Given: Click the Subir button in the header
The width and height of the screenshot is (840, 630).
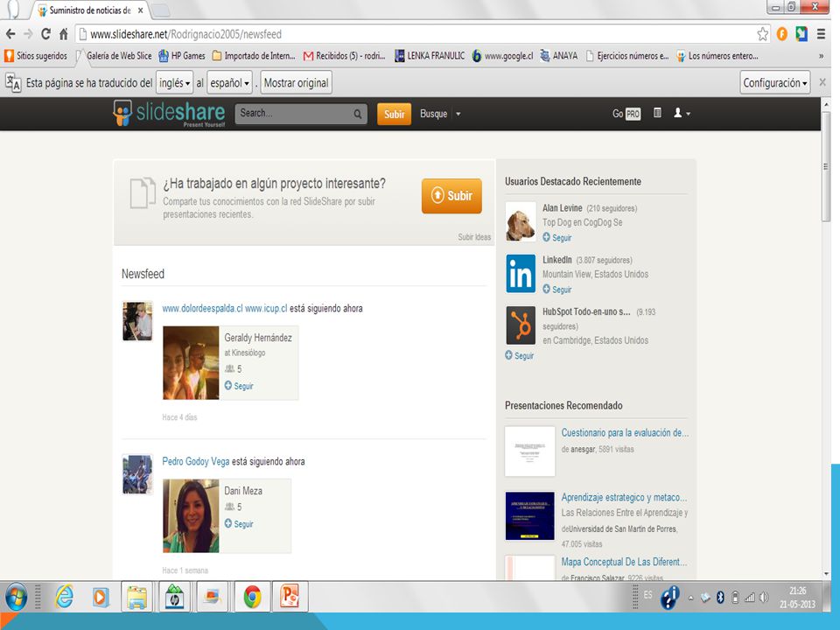Looking at the screenshot, I should pyautogui.click(x=395, y=114).
